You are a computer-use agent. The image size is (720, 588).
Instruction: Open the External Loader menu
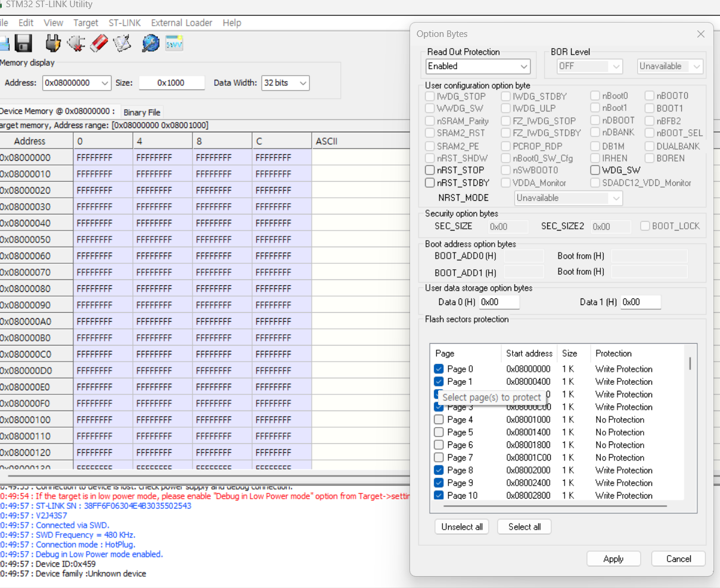[181, 23]
